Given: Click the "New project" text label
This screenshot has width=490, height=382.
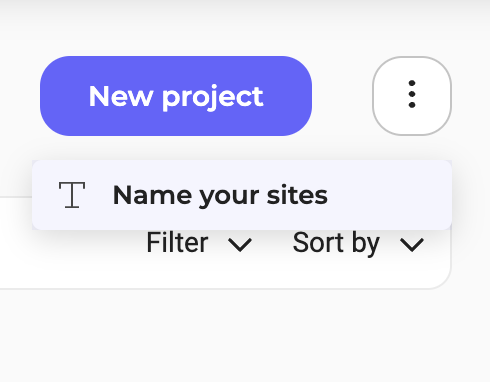Looking at the screenshot, I should pos(176,97).
